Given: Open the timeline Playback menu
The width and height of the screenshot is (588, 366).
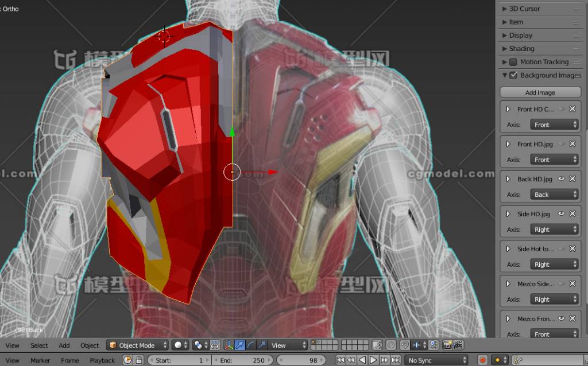Looking at the screenshot, I should point(102,360).
